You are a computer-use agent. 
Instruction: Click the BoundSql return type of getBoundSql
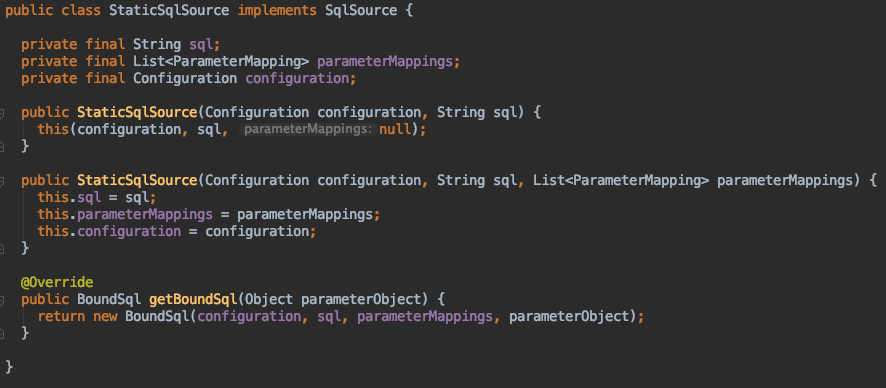pos(109,299)
